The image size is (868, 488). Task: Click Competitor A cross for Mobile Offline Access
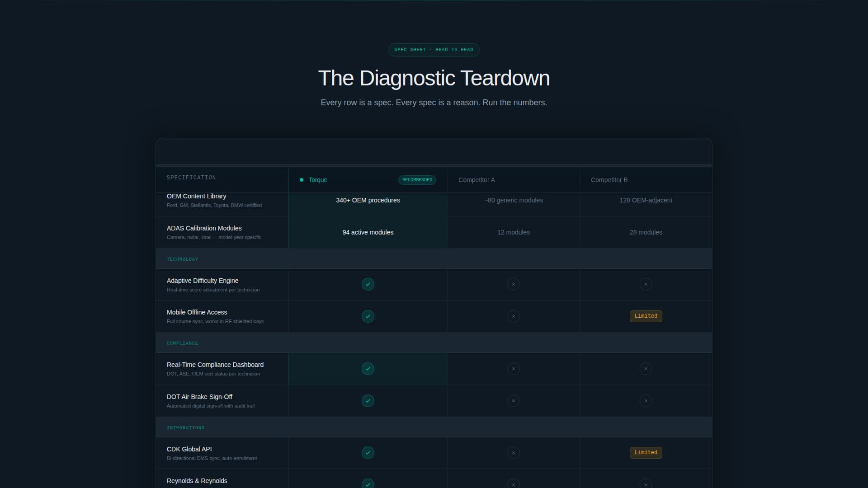[x=514, y=316]
